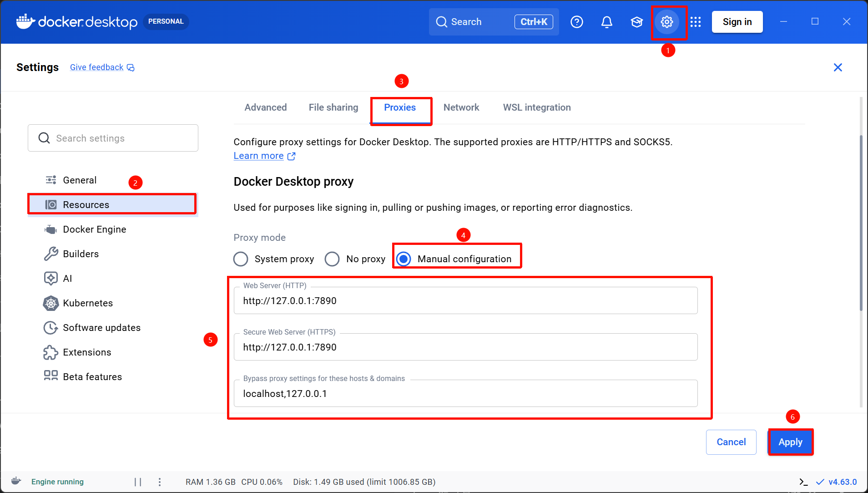This screenshot has height=493, width=868.
Task: Select the Manual configuration radio button
Action: [404, 259]
